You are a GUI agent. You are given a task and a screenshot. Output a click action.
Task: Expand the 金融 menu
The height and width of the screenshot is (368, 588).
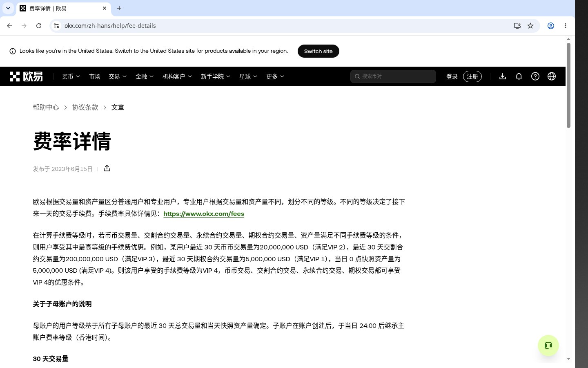[145, 76]
